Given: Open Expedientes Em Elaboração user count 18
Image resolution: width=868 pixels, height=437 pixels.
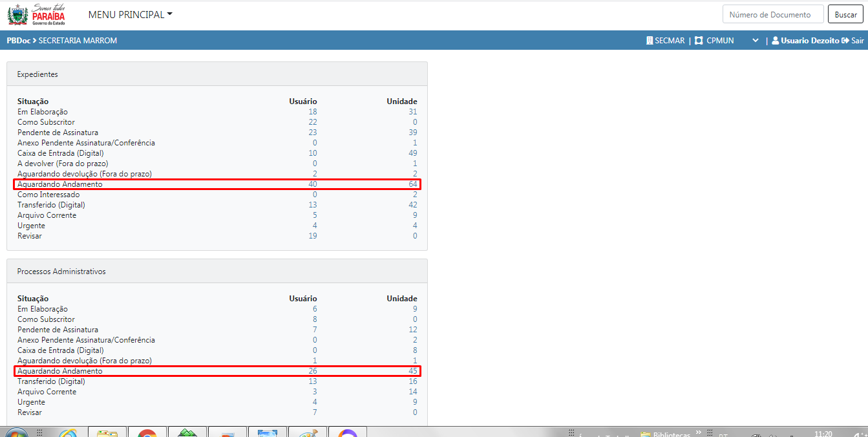Looking at the screenshot, I should 313,112.
